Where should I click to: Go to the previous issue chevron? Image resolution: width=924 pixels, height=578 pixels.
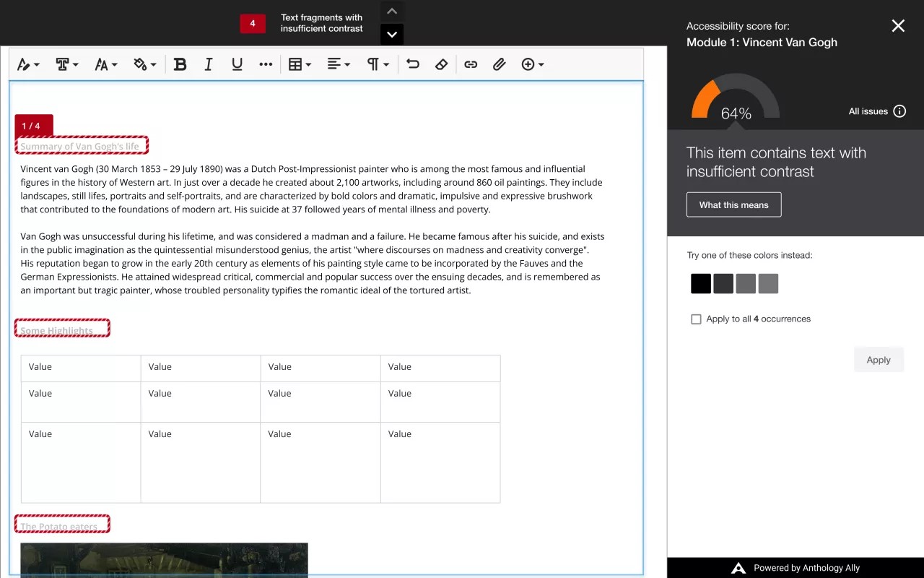click(x=391, y=11)
